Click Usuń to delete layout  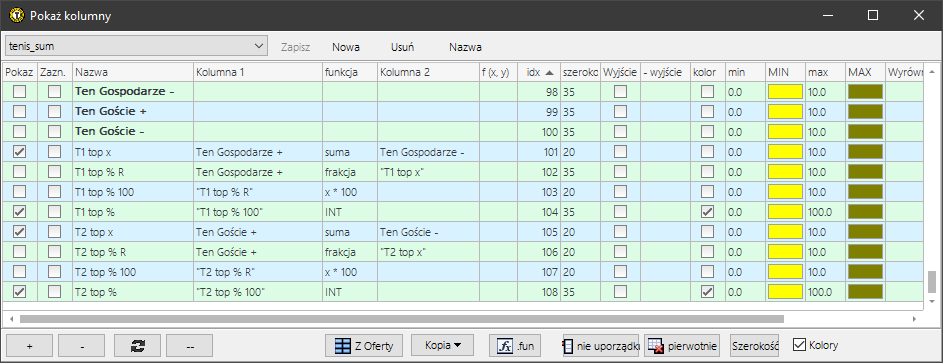[x=402, y=47]
